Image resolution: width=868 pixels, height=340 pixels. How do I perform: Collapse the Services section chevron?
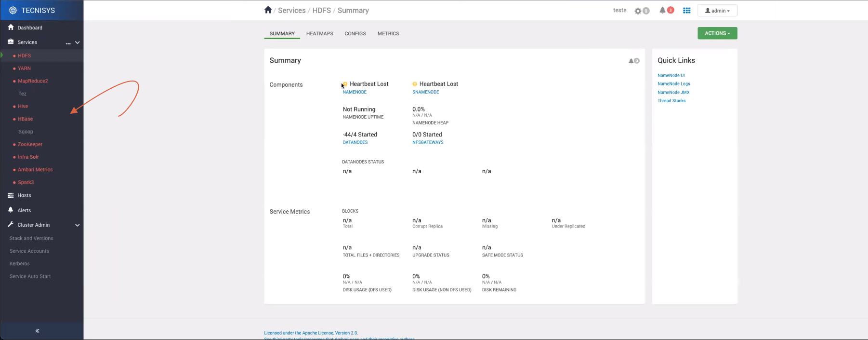(77, 42)
